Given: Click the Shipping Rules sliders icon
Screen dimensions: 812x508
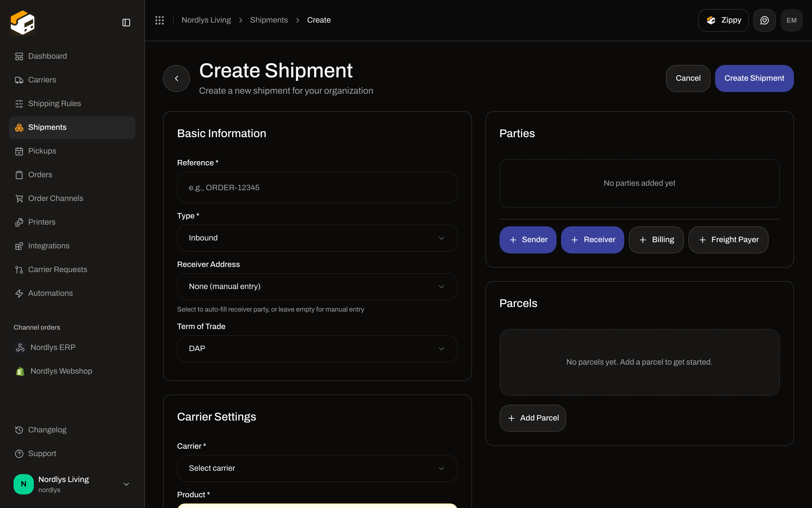Looking at the screenshot, I should (x=19, y=104).
